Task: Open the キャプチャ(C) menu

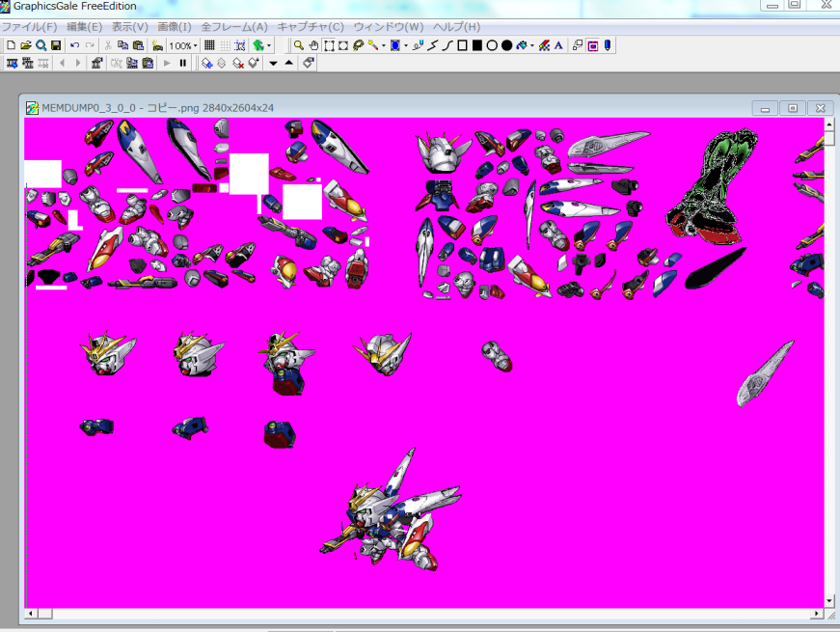Action: 311,26
